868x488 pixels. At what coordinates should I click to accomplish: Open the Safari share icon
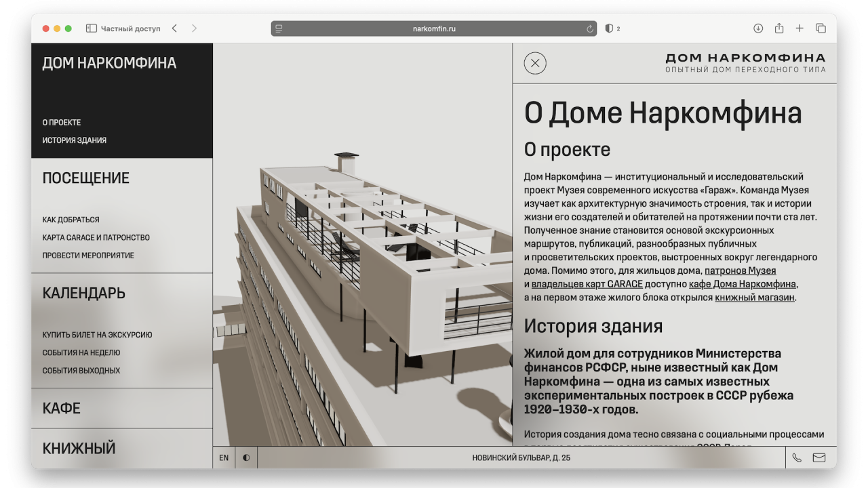pyautogui.click(x=779, y=28)
